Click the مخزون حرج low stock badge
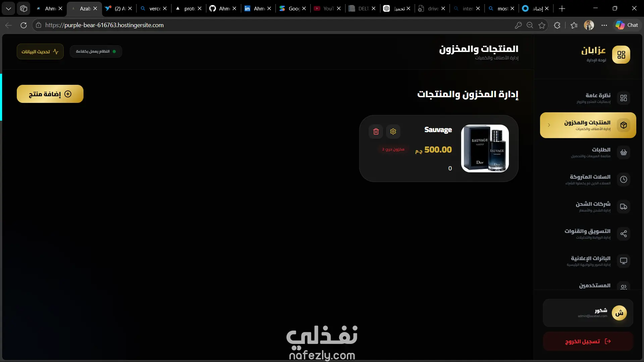Viewport: 644px width, 362px height. coord(393,149)
